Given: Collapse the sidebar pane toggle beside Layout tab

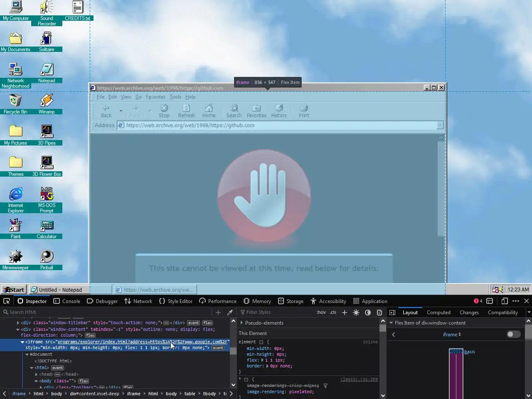Looking at the screenshot, I should 392,312.
